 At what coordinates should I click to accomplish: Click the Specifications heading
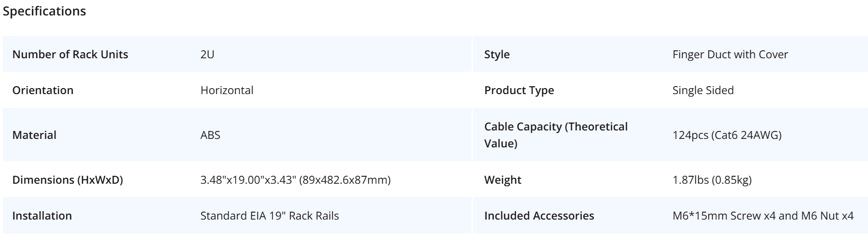click(44, 11)
